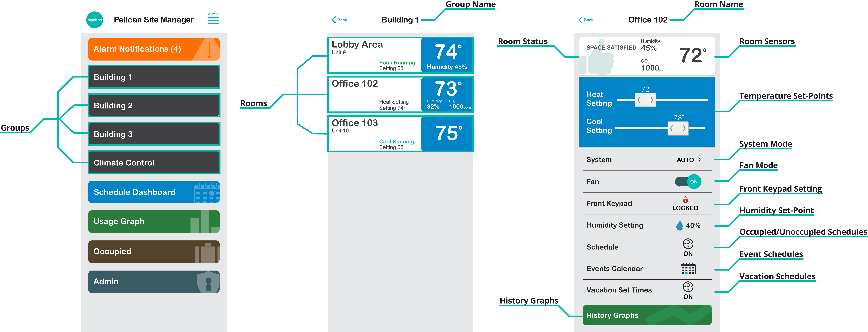868x332 pixels.
Task: Click the mysites round logo icon
Action: (95, 20)
